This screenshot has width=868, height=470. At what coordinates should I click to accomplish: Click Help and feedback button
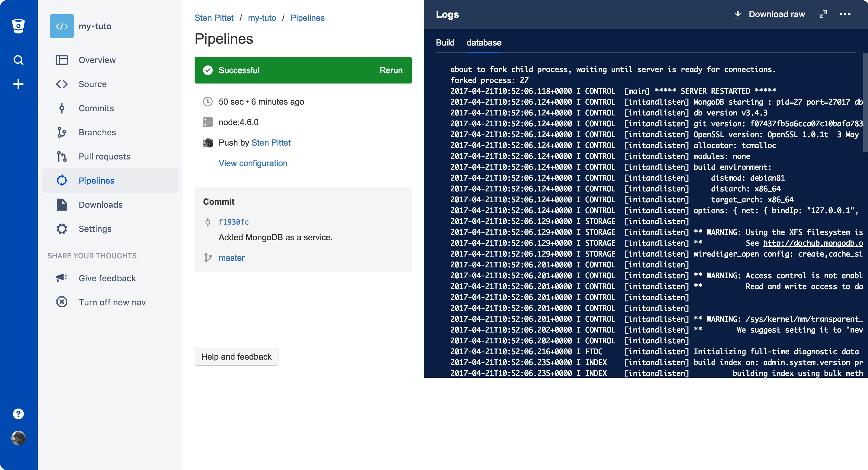click(236, 357)
